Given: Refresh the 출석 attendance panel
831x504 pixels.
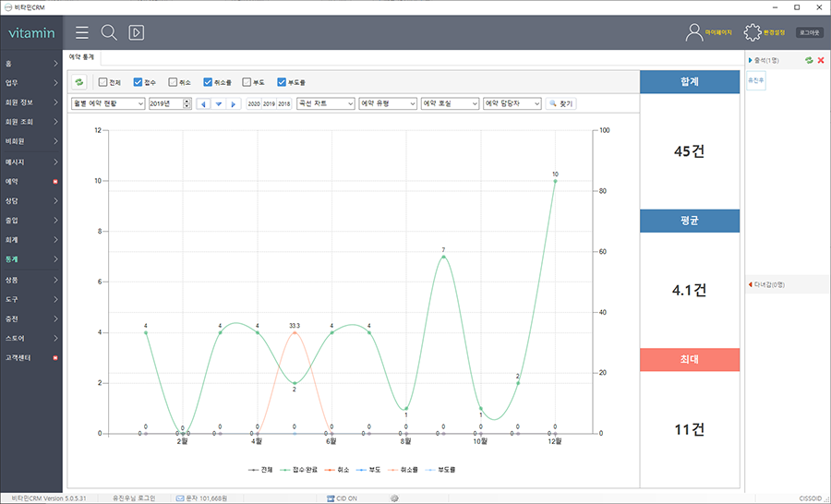Looking at the screenshot, I should (809, 60).
